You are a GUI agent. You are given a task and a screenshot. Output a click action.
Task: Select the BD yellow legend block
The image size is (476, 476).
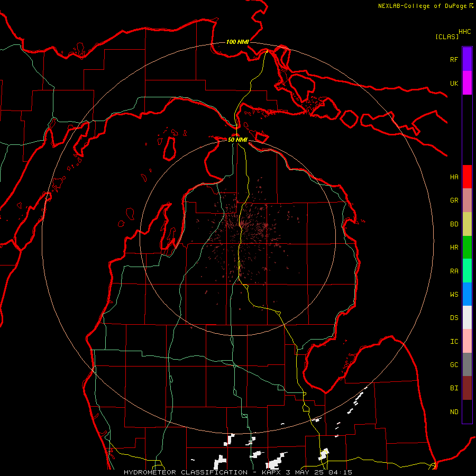pos(467,224)
